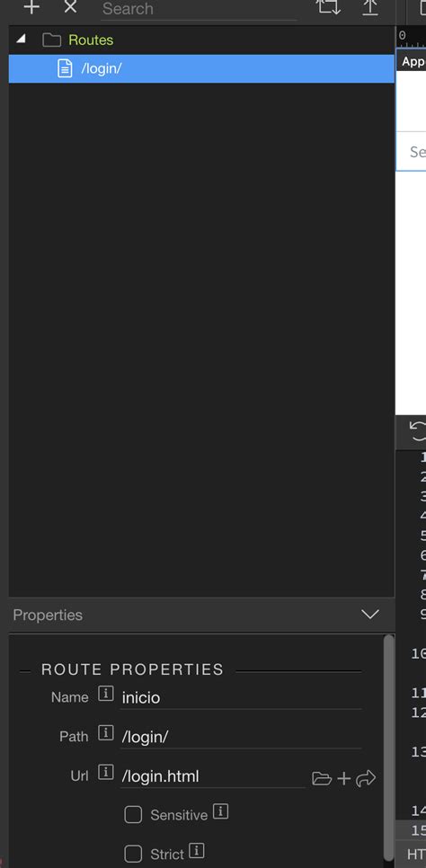The height and width of the screenshot is (868, 426).
Task: Collapse the Properties panel chevron
Action: [x=370, y=615]
